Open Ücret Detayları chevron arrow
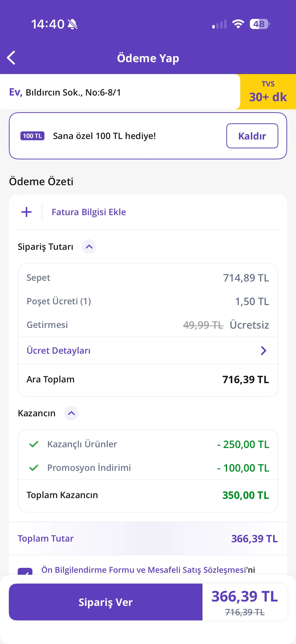This screenshot has width=296, height=644. (x=264, y=351)
